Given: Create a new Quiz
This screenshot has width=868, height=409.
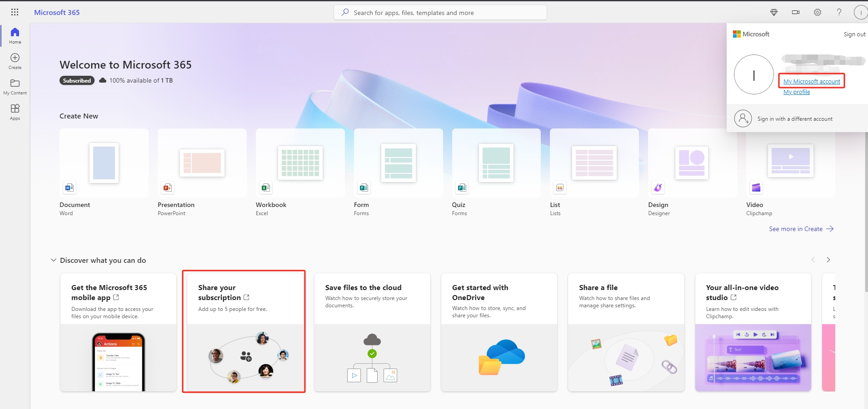Looking at the screenshot, I should [x=496, y=172].
